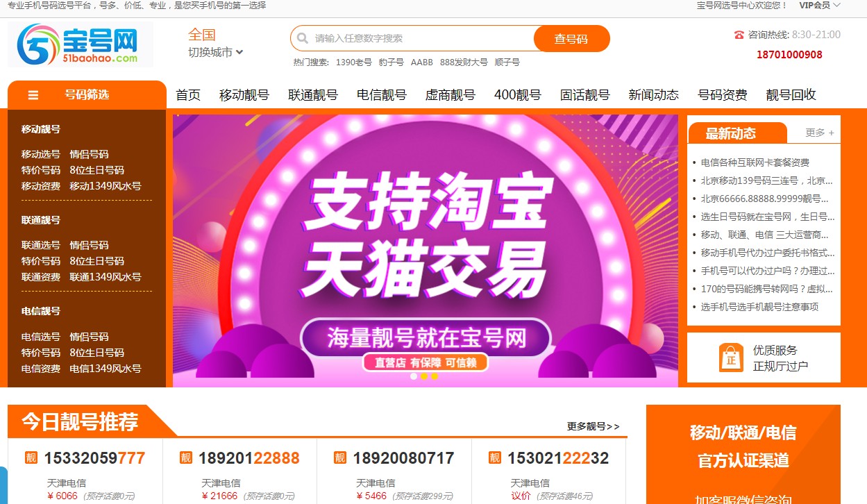Click the 正 shopping bag icon
Image resolution: width=867 pixels, height=504 pixels.
click(x=731, y=358)
